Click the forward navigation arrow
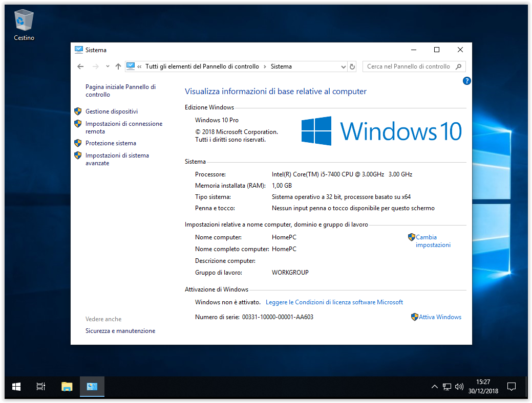Viewport: 532px width, 403px height. tap(96, 67)
